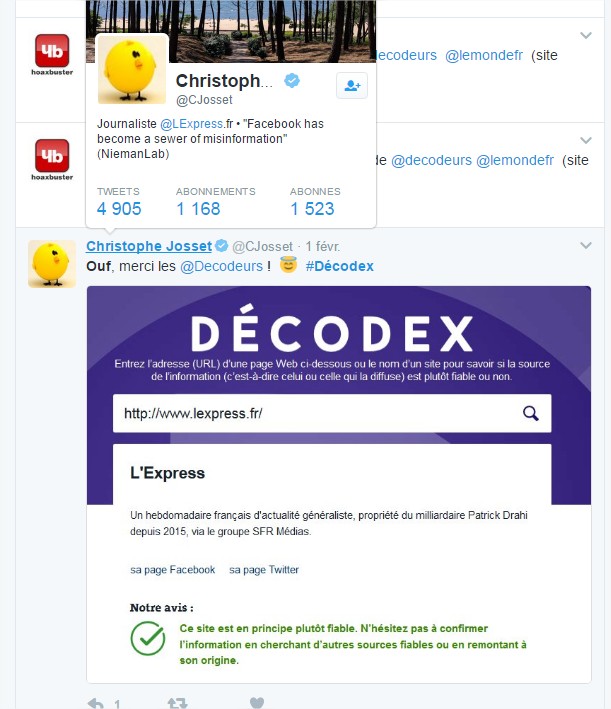Screen dimensions: 611x709
Task: Open the yellow chick avatar on profile card
Action: click(x=132, y=69)
